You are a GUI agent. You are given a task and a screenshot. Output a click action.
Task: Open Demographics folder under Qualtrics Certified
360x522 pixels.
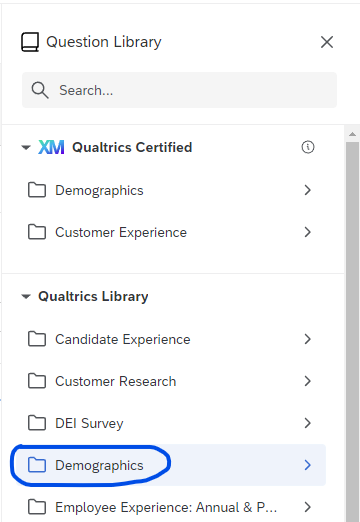click(170, 190)
